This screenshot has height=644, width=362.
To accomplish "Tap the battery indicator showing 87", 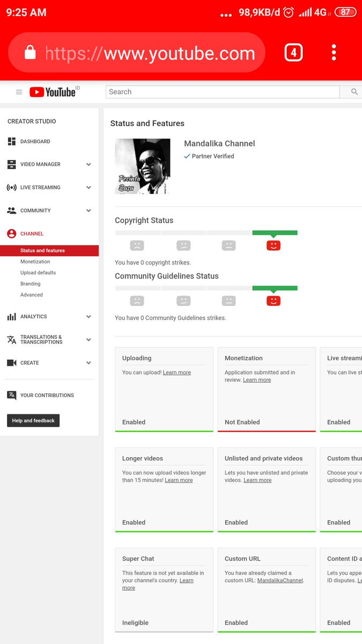I will 345,12.
